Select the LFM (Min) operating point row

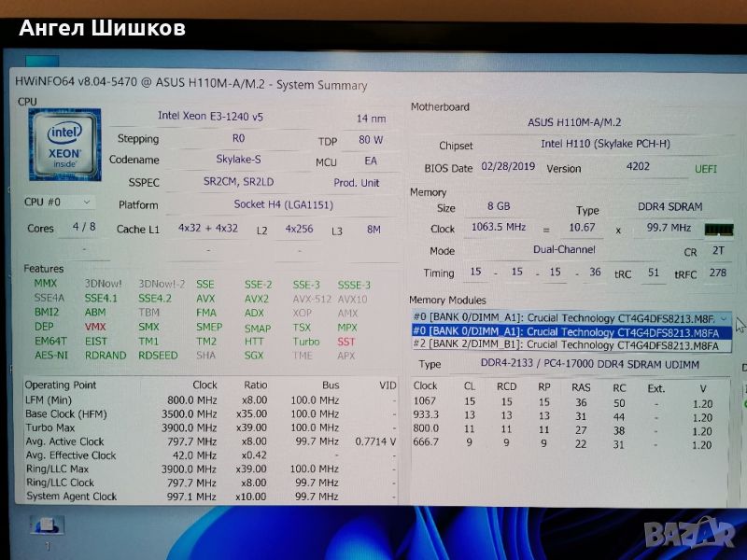[x=210, y=400]
